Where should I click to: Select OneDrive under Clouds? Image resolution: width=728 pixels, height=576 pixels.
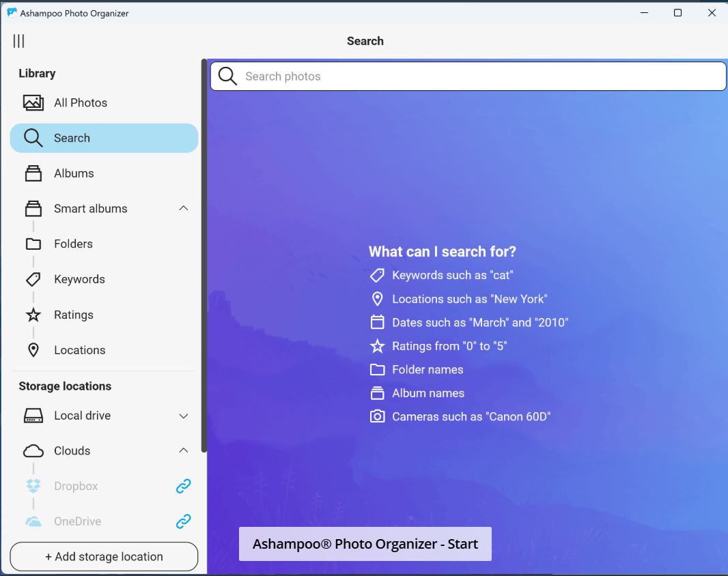click(77, 521)
